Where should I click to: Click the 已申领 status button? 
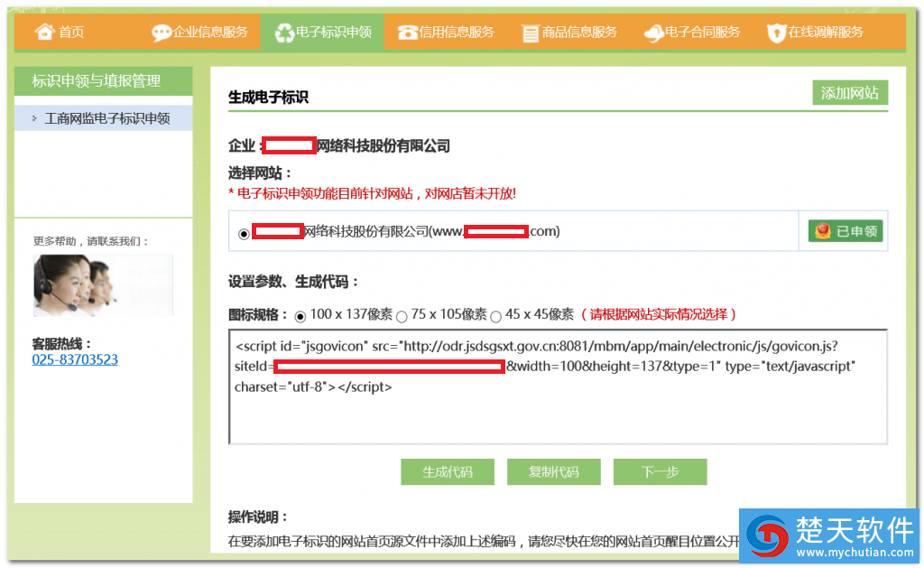(845, 231)
